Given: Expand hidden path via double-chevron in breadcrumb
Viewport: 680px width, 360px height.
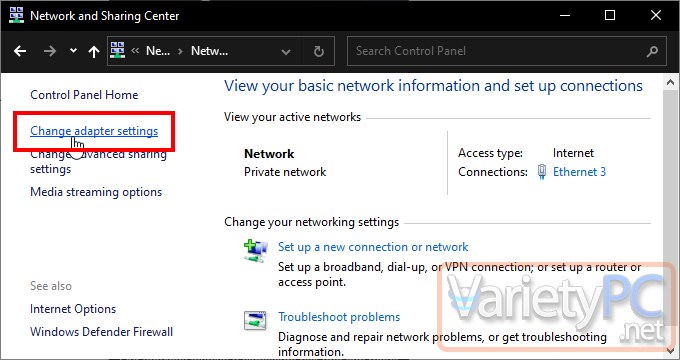Looking at the screenshot, I should coord(135,51).
